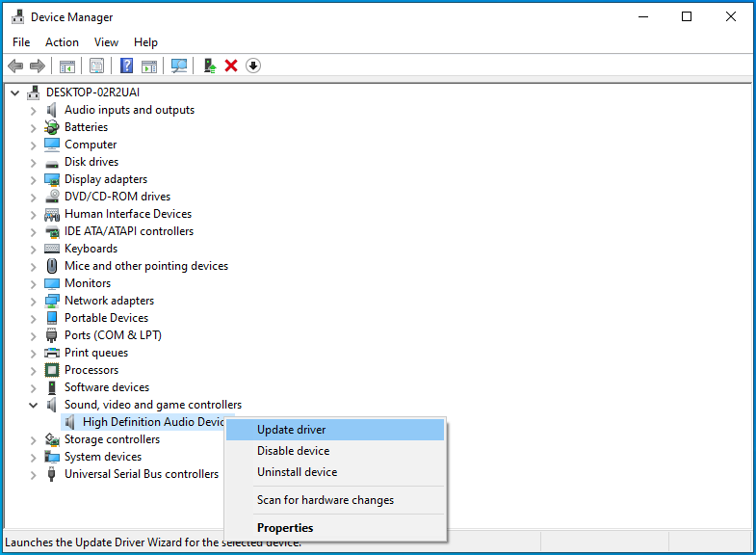Expand Human Interface Devices arrow
756x555 pixels.
pos(33,215)
